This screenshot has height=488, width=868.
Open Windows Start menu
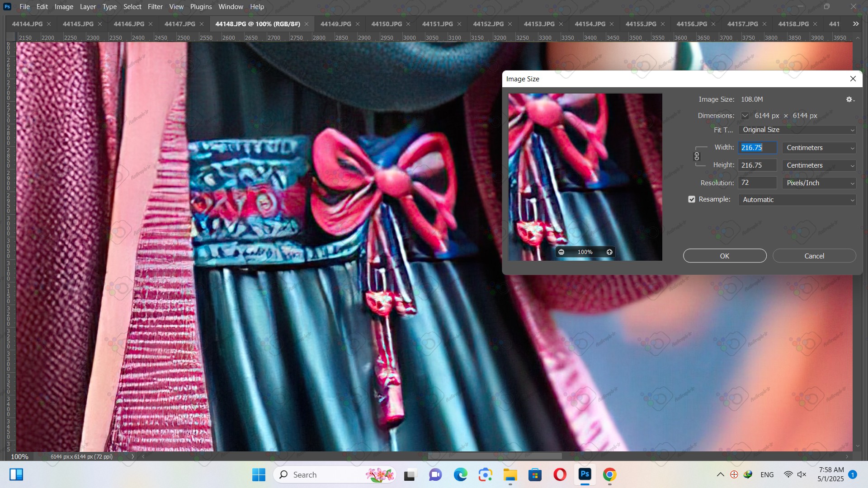tap(259, 474)
